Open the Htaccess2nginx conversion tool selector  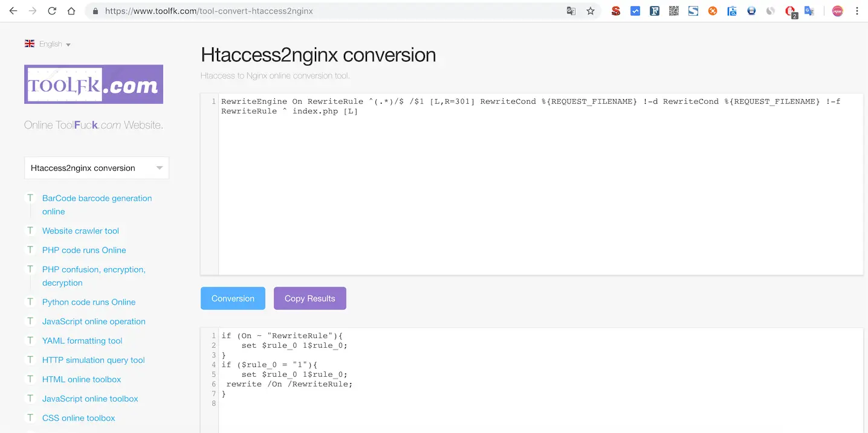pos(96,167)
